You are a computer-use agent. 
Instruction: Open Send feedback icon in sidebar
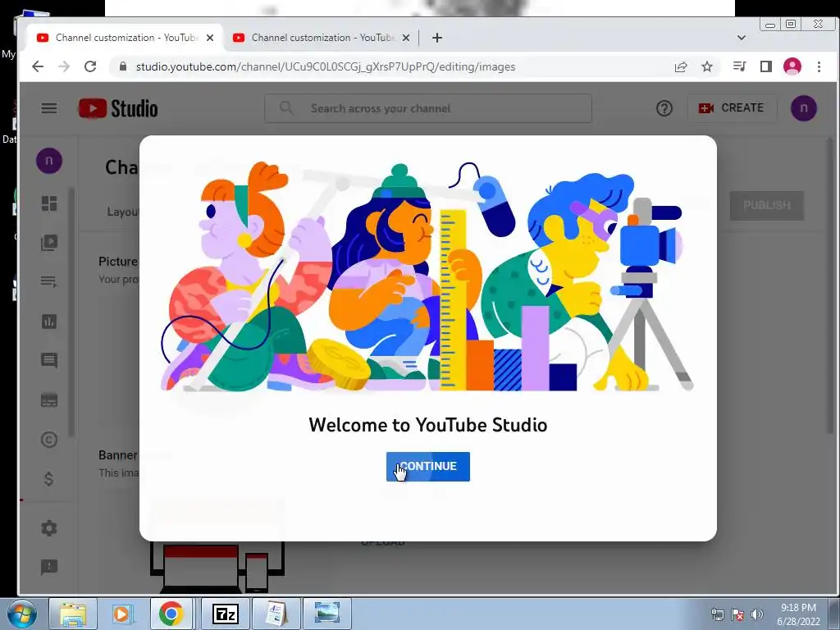pyautogui.click(x=49, y=567)
